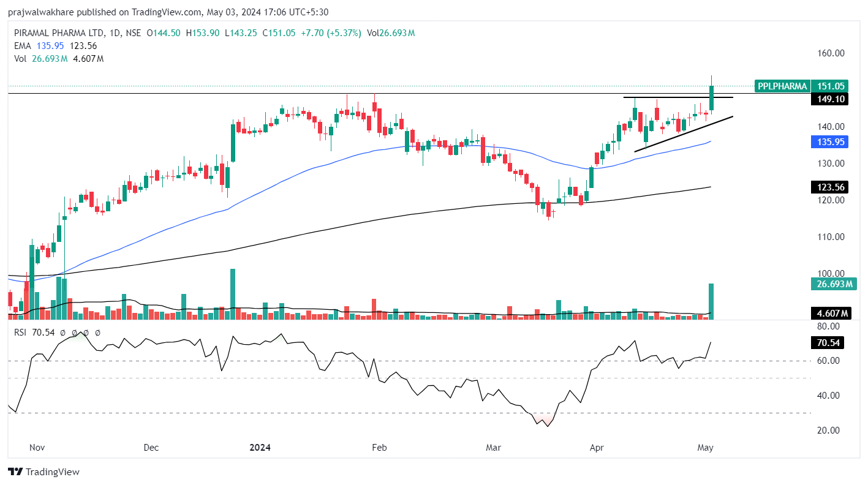Click the tall green volume bar in May

click(712, 301)
